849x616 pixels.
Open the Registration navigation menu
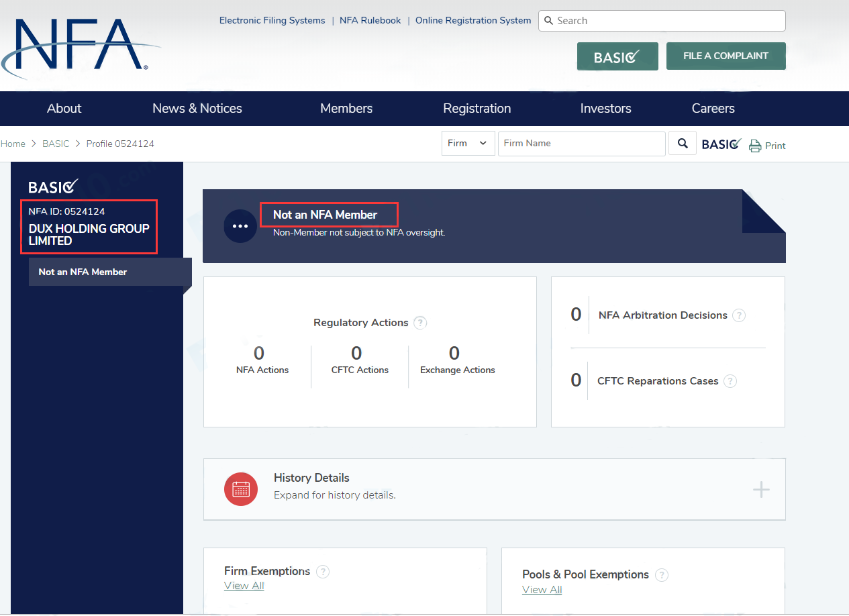(477, 109)
